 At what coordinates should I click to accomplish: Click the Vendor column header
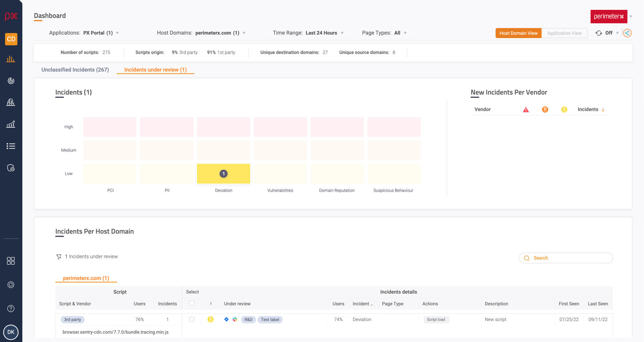pyautogui.click(x=482, y=110)
